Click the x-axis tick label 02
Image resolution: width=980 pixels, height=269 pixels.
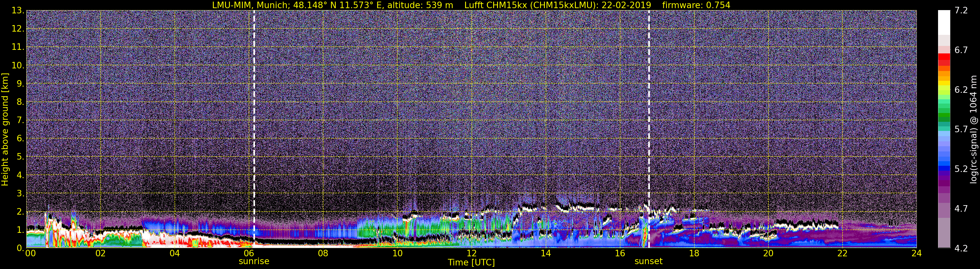click(x=101, y=253)
